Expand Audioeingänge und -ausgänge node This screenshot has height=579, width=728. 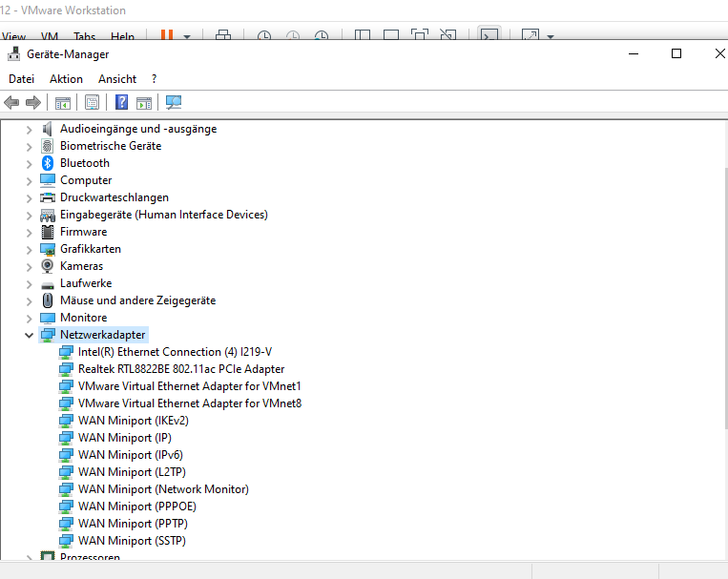[x=29, y=130]
